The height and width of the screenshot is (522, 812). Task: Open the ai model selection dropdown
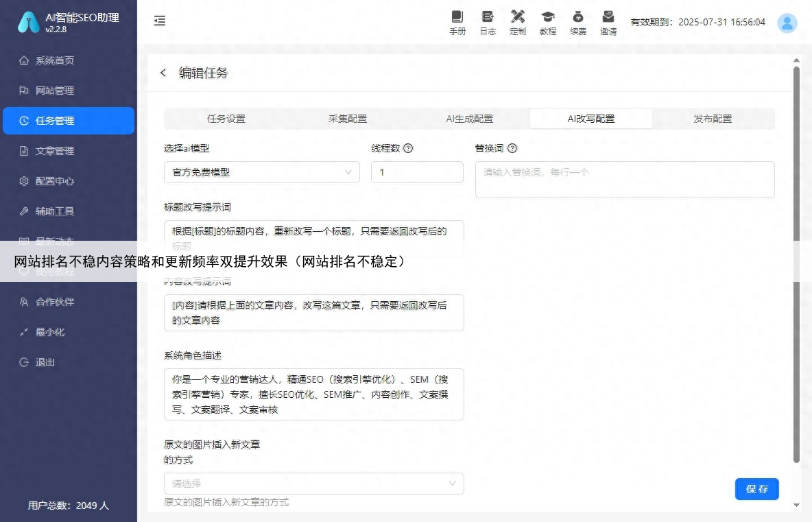point(261,172)
